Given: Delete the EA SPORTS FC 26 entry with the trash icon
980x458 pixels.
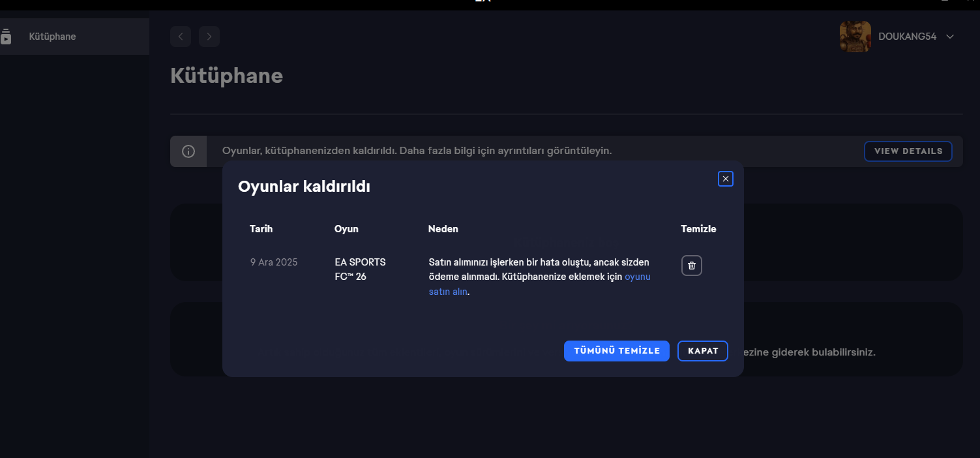Looking at the screenshot, I should pos(692,266).
